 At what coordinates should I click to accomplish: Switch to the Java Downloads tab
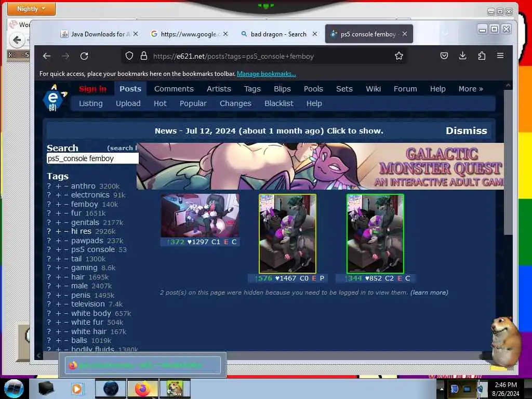click(x=99, y=34)
